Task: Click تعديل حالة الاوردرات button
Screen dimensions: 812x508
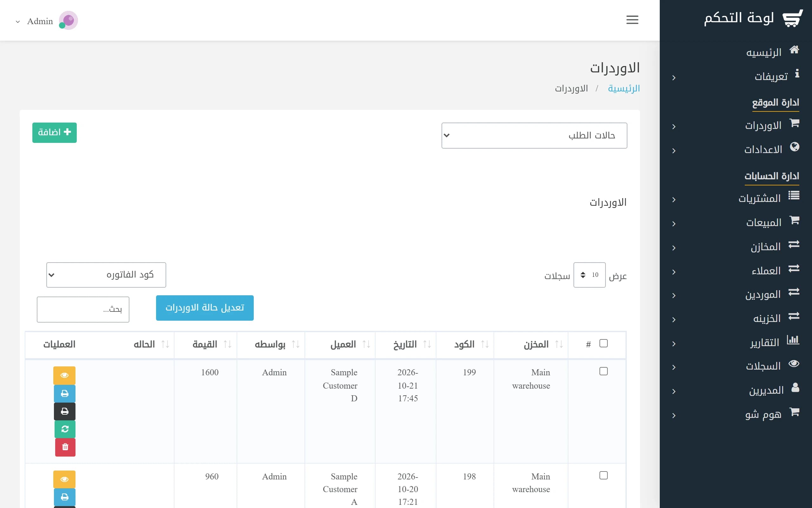Action: [x=205, y=308]
